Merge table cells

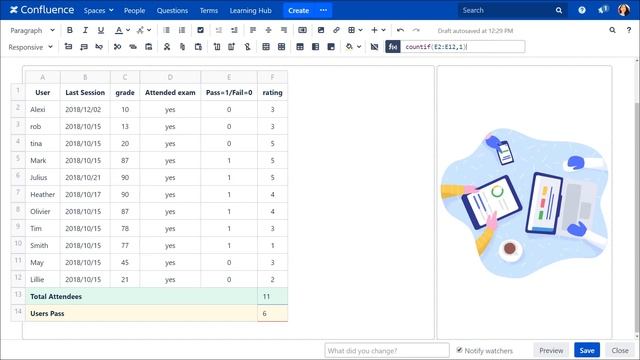266,47
